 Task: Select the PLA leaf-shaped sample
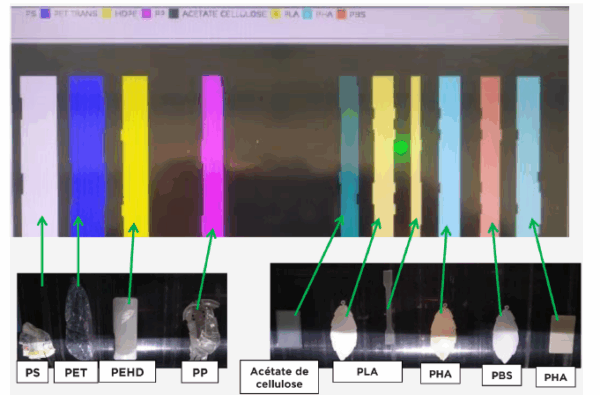344,330
